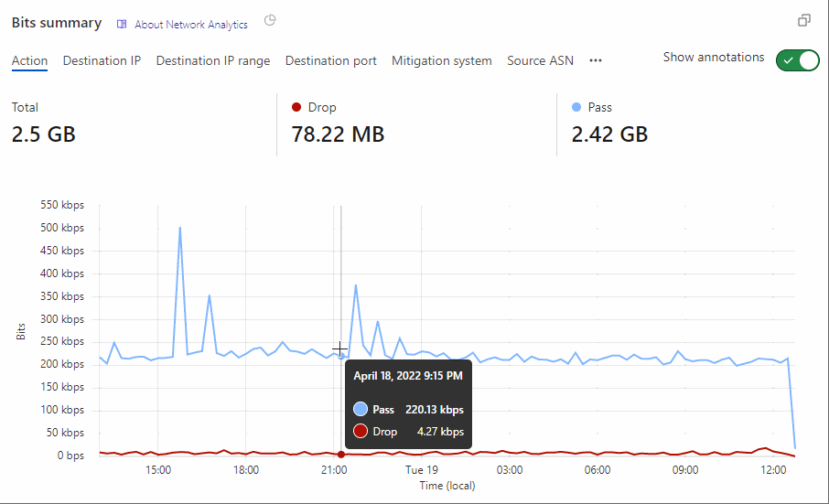Click the blue Pass circle in the tooltip
Screen dimensions: 829x504
[361, 410]
